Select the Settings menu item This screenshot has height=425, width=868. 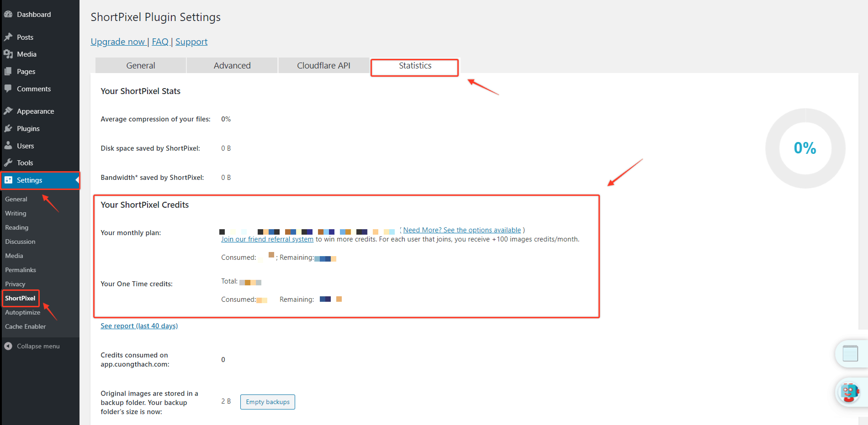(40, 180)
